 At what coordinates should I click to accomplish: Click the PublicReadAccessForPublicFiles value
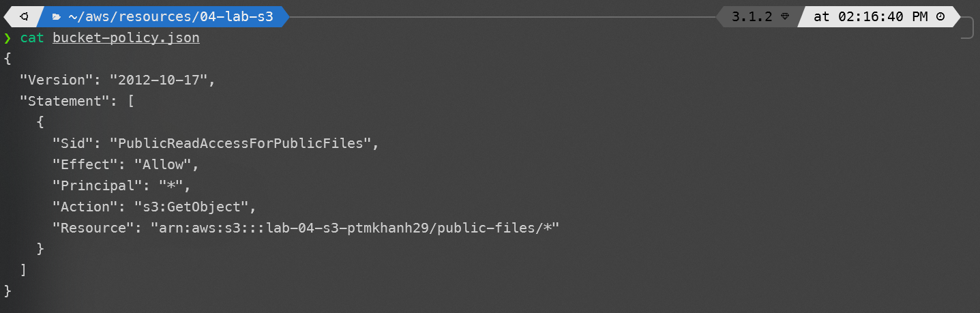pyautogui.click(x=244, y=143)
